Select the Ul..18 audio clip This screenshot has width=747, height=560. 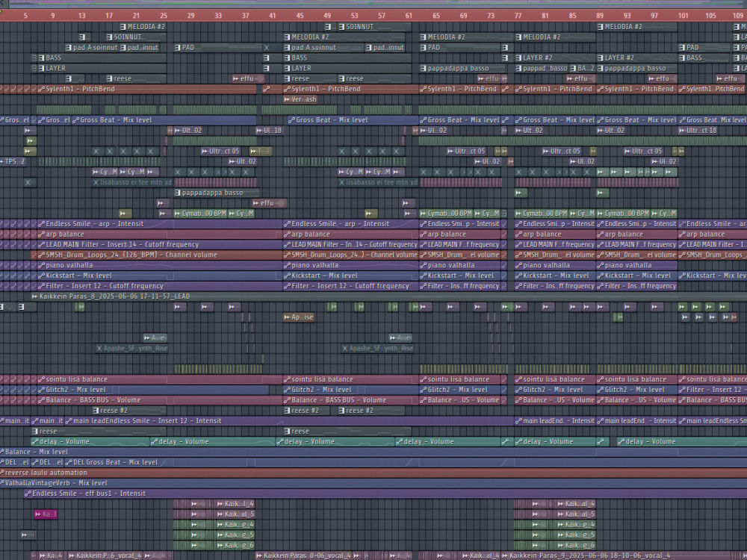click(x=269, y=131)
